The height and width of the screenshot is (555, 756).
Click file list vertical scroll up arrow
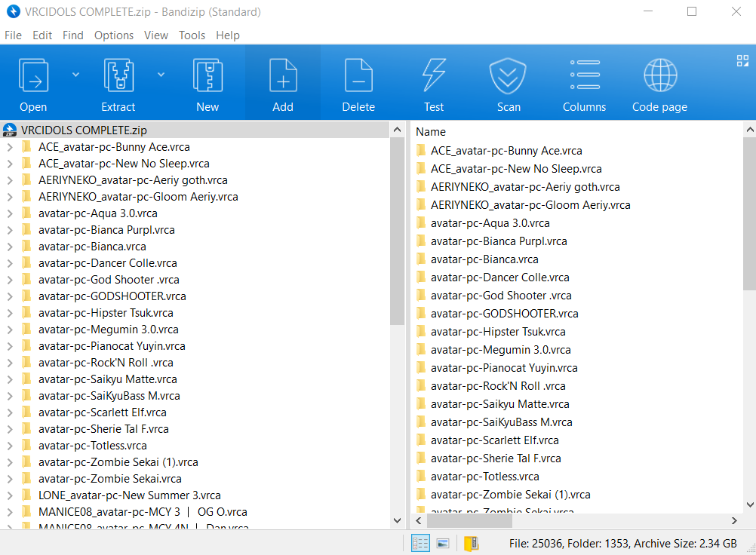pyautogui.click(x=750, y=130)
